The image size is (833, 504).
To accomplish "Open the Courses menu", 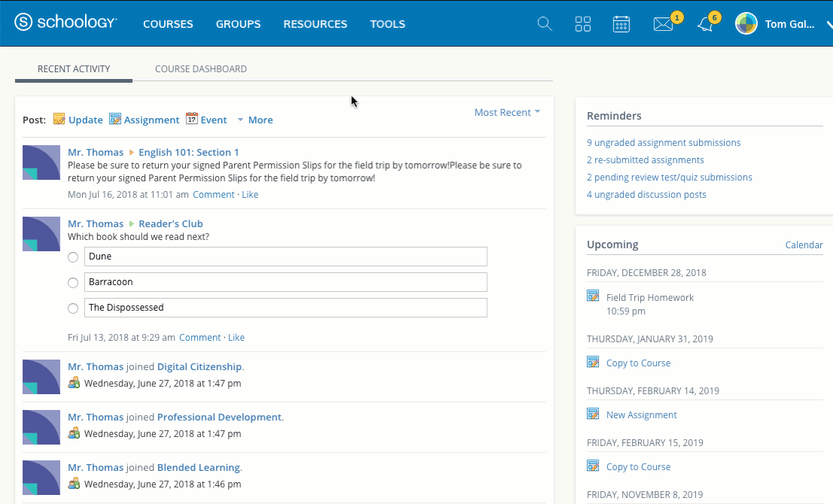I will (168, 24).
